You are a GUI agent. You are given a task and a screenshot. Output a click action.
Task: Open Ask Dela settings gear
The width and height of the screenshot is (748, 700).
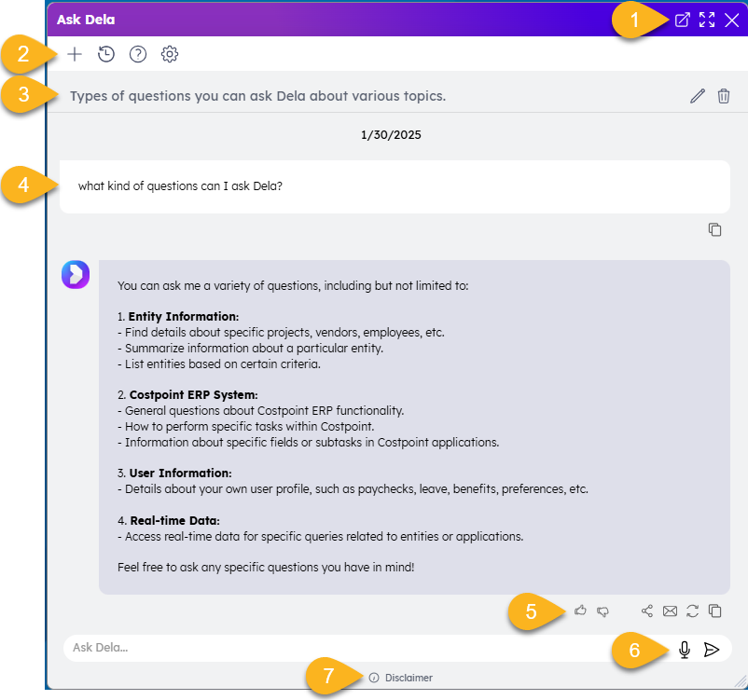(170, 54)
